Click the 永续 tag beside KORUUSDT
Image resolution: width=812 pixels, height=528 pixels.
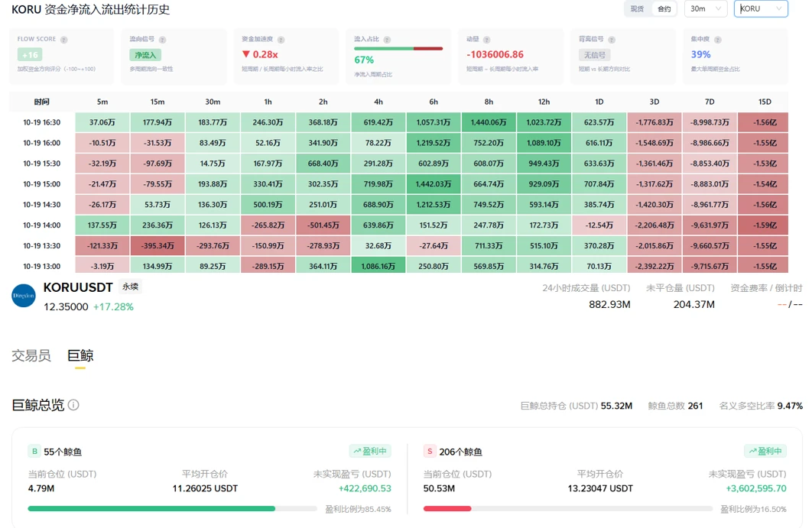pyautogui.click(x=130, y=287)
